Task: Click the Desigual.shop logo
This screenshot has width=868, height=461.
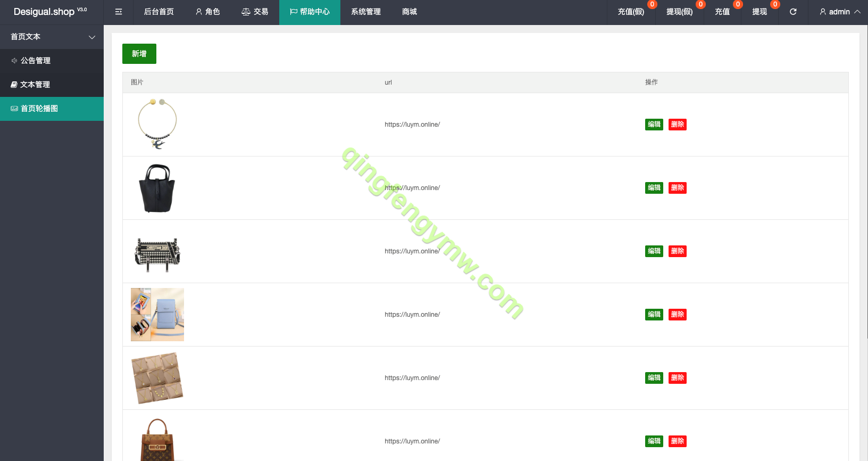Action: pos(50,11)
